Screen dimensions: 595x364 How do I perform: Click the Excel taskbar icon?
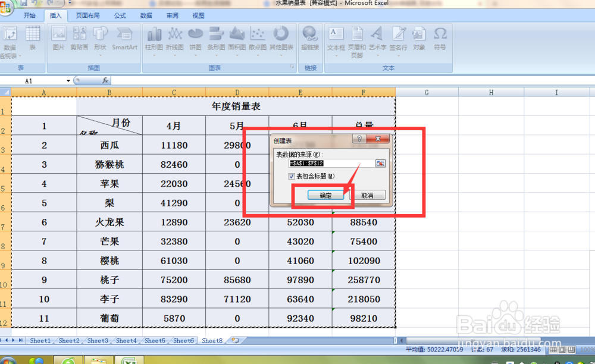point(129,360)
